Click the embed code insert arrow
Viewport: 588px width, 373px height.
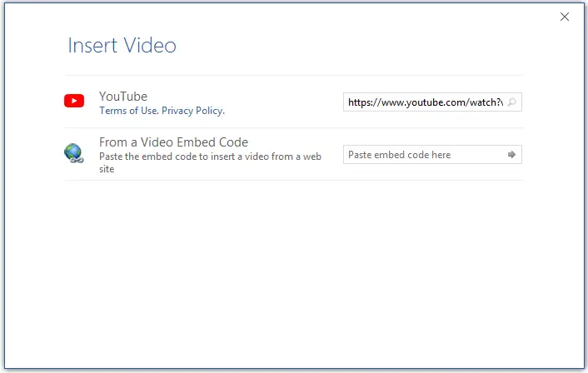pos(511,155)
